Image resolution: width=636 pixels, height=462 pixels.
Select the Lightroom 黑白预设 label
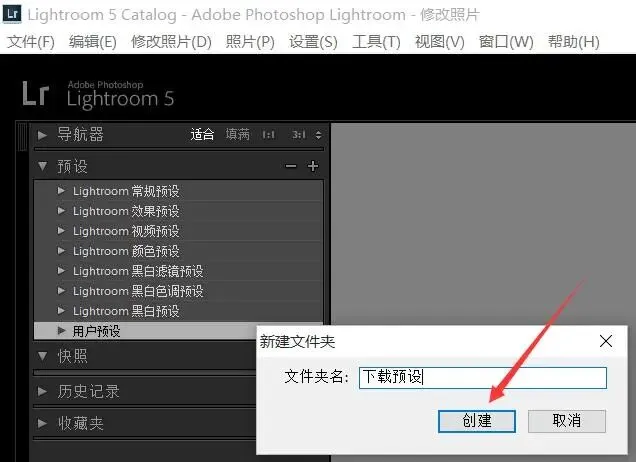pyautogui.click(x=126, y=311)
